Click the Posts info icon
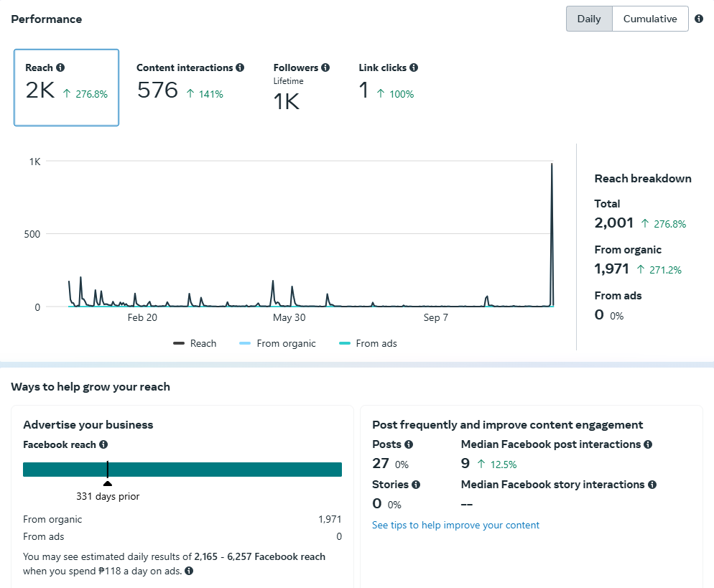The height and width of the screenshot is (588, 714). coord(409,444)
